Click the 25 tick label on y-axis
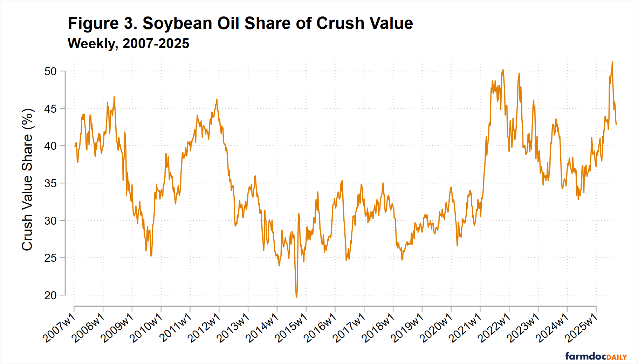The width and height of the screenshot is (638, 364). point(50,258)
